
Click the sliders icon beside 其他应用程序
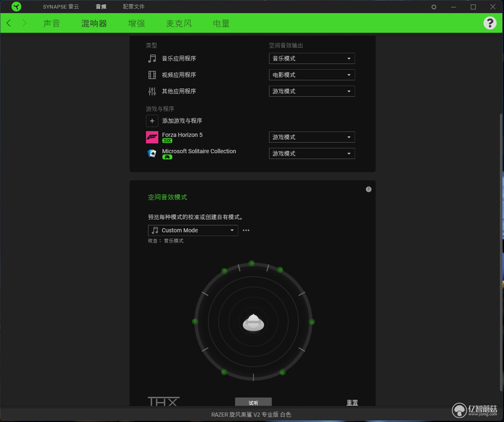click(x=152, y=91)
